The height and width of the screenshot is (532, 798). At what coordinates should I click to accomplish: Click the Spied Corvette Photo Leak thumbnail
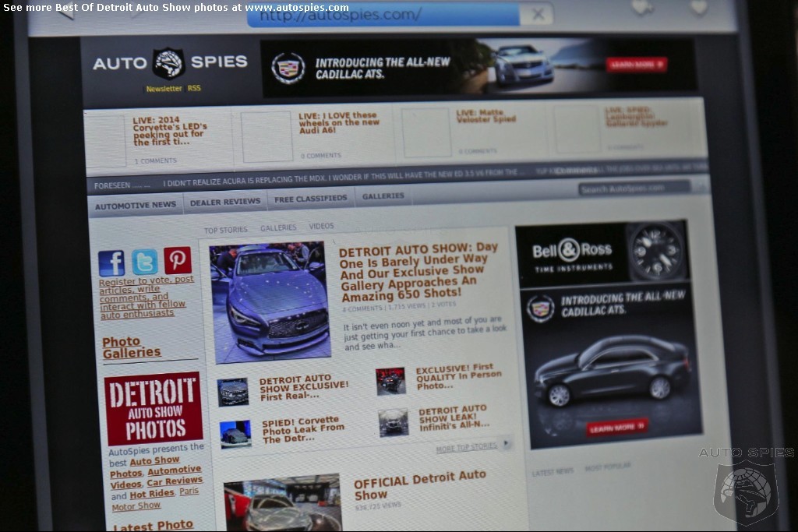(235, 434)
